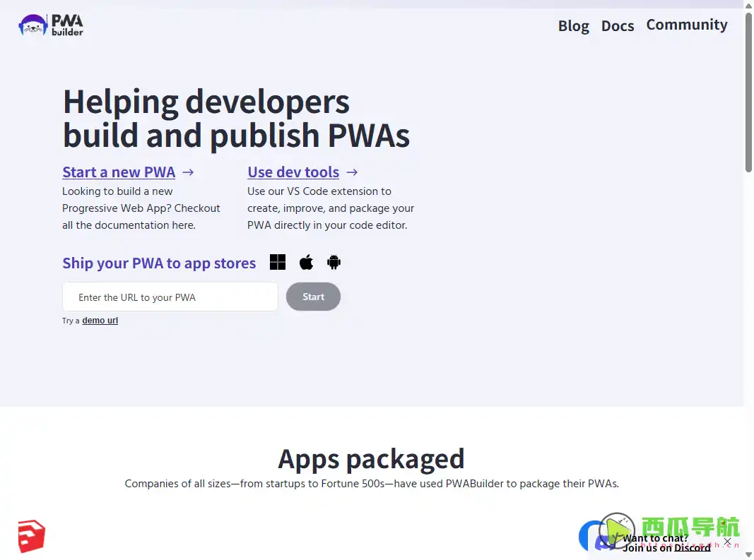The height and width of the screenshot is (560, 754).
Task: Click the arrow beside Start a new PWA
Action: [187, 172]
